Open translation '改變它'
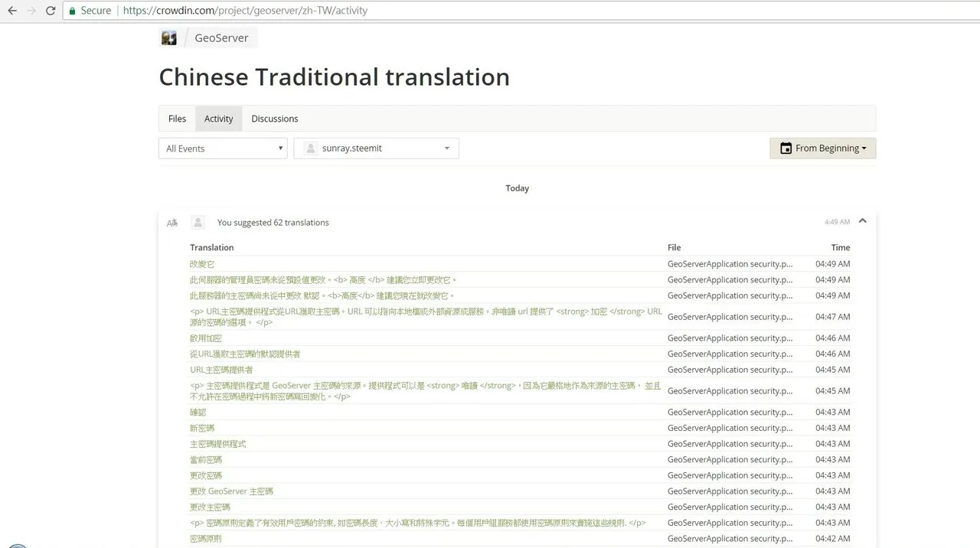Viewport: 980px width, 548px height. [202, 264]
